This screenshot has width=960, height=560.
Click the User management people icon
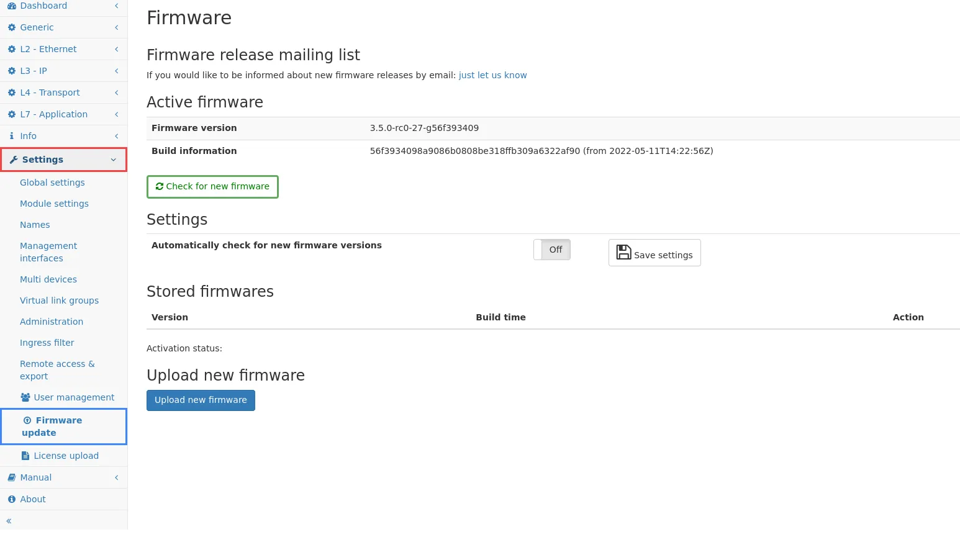coord(25,397)
